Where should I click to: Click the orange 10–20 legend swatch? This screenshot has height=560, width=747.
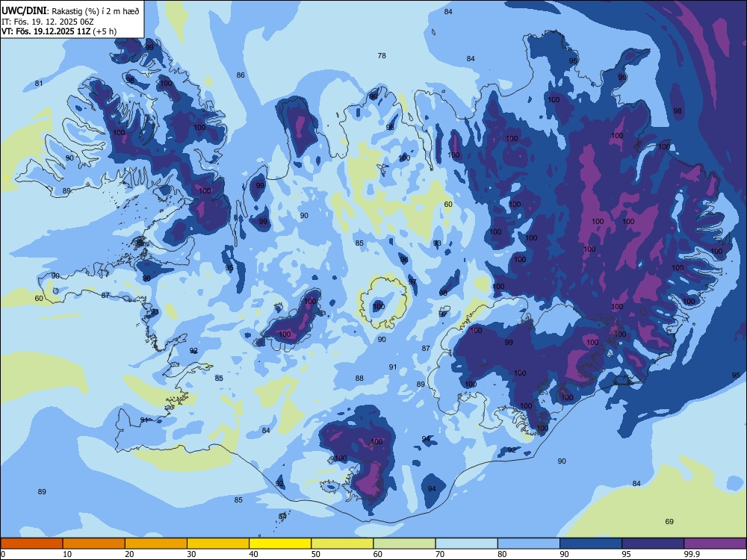click(x=94, y=544)
